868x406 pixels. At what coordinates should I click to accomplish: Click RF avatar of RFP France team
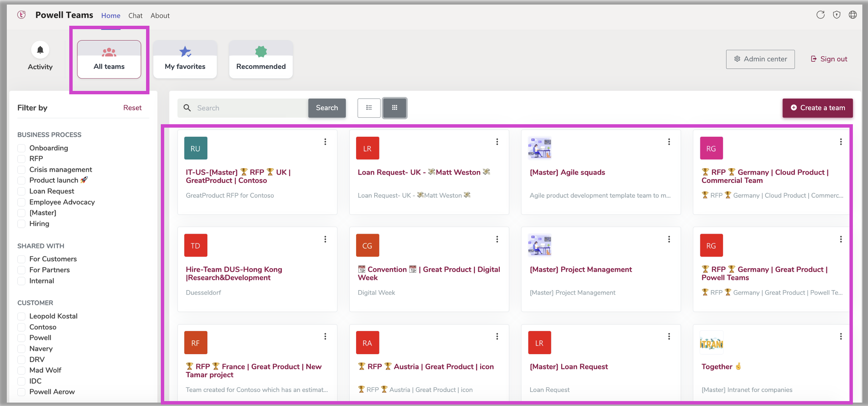(x=196, y=343)
